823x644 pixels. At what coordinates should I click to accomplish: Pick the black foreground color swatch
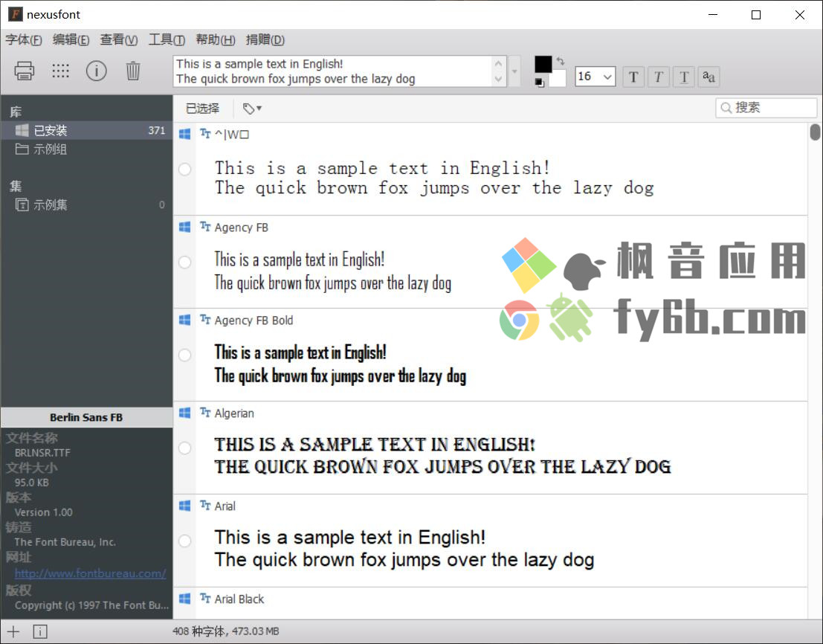tap(543, 64)
